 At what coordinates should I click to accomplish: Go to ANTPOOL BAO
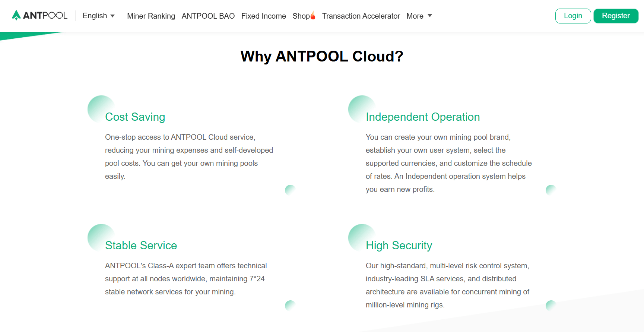208,16
